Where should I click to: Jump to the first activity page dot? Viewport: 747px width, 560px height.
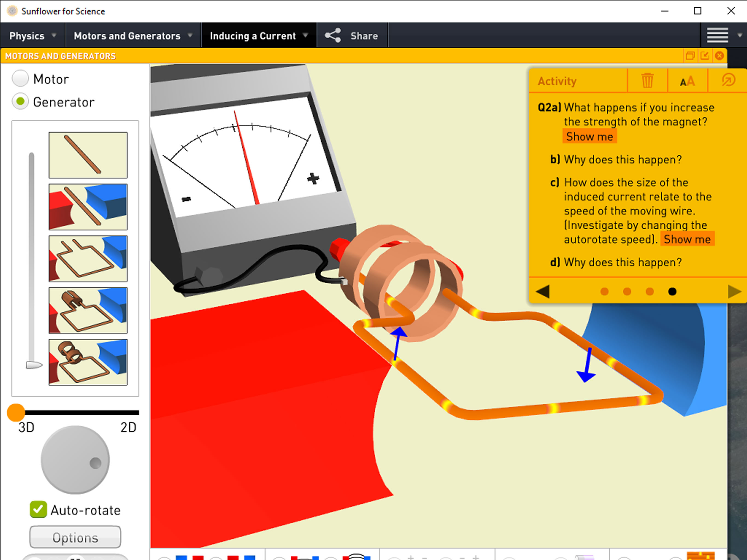605,292
